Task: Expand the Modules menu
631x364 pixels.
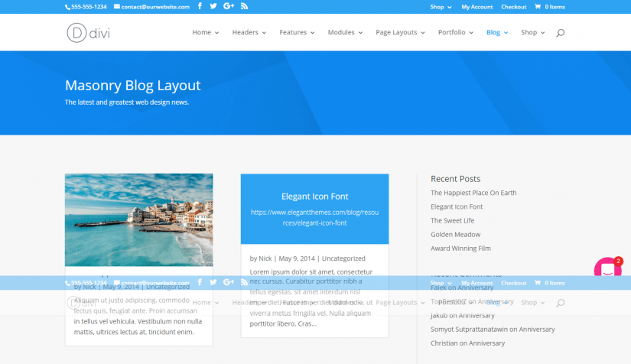Action: click(345, 32)
